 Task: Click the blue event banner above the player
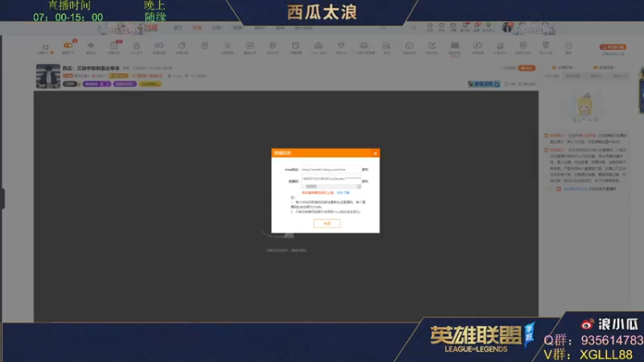(x=484, y=84)
